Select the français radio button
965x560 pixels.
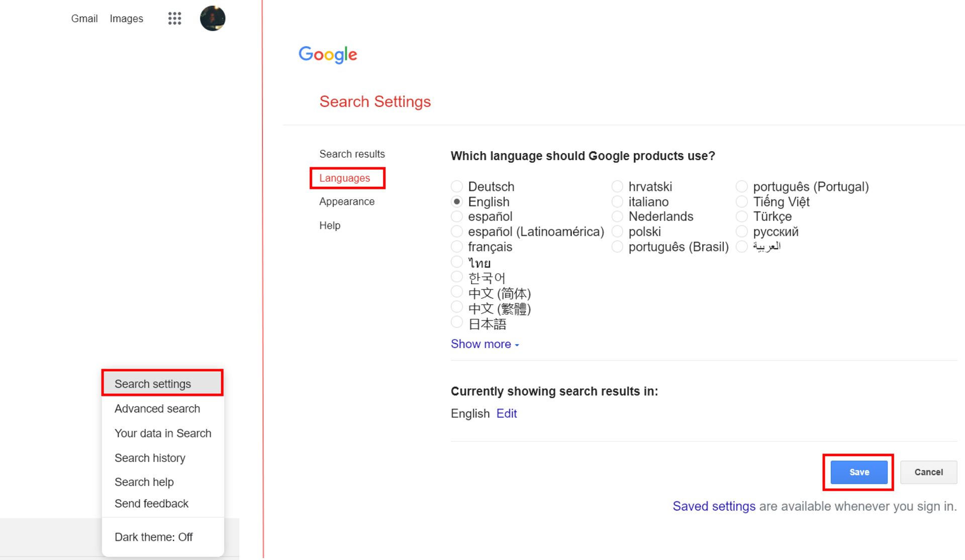[x=457, y=247]
